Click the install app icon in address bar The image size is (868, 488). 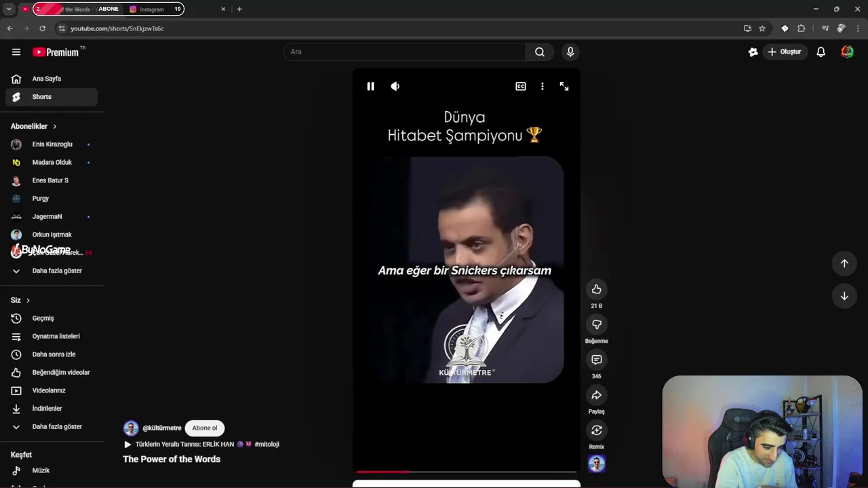pyautogui.click(x=747, y=28)
